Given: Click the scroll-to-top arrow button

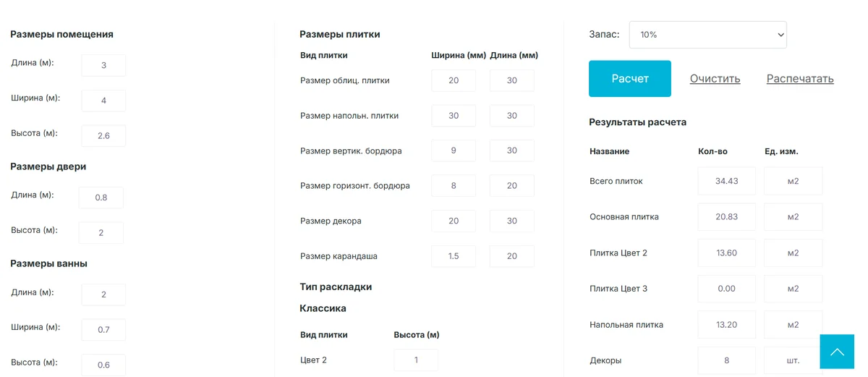Looking at the screenshot, I should [837, 352].
